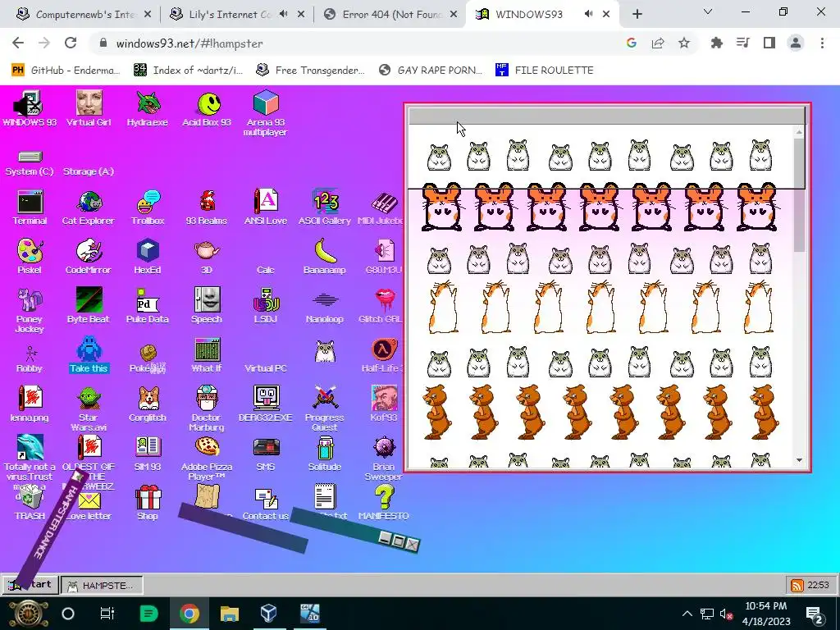Open the FILE ROULETTE bookmark
This screenshot has width=840, height=630.
point(545,71)
